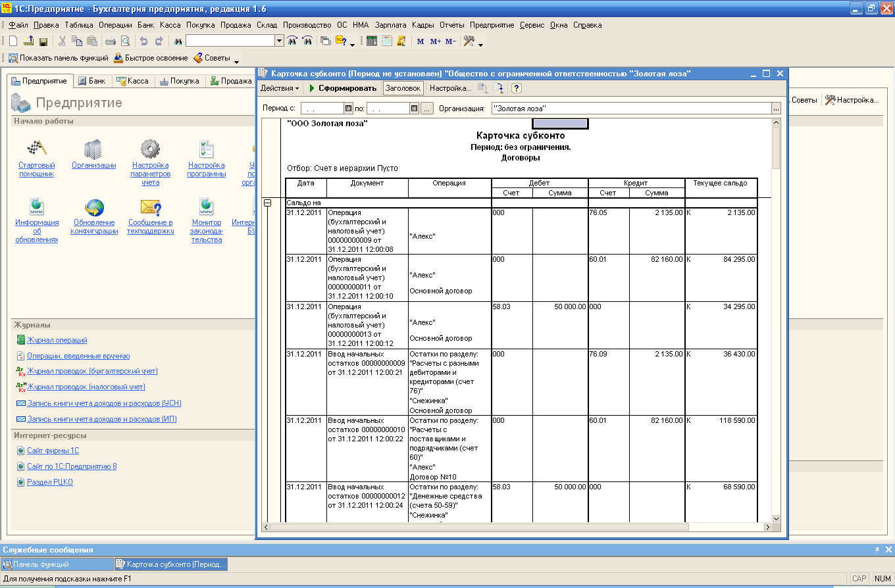Click the Open file icon in main toolbar
Image resolution: width=895 pixels, height=588 pixels.
28,41
